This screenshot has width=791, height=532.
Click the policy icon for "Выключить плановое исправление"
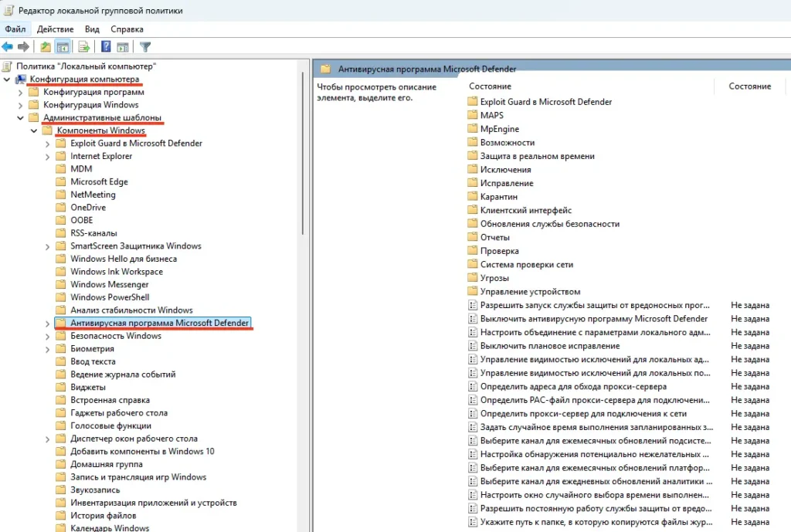click(x=473, y=346)
